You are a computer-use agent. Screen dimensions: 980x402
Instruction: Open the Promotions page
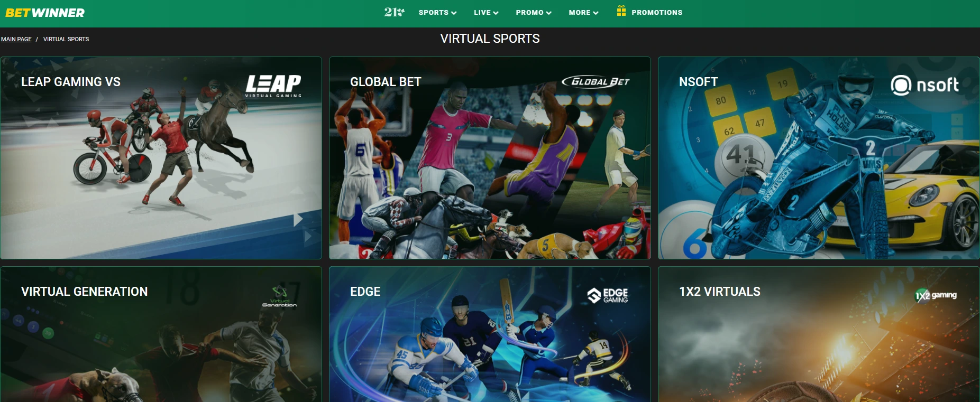657,12
